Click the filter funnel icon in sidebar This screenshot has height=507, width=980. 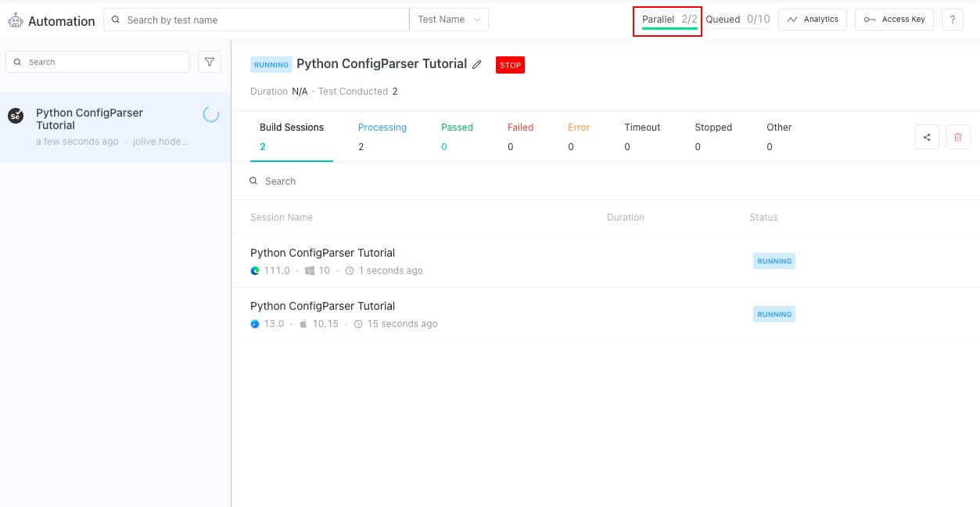coord(210,62)
